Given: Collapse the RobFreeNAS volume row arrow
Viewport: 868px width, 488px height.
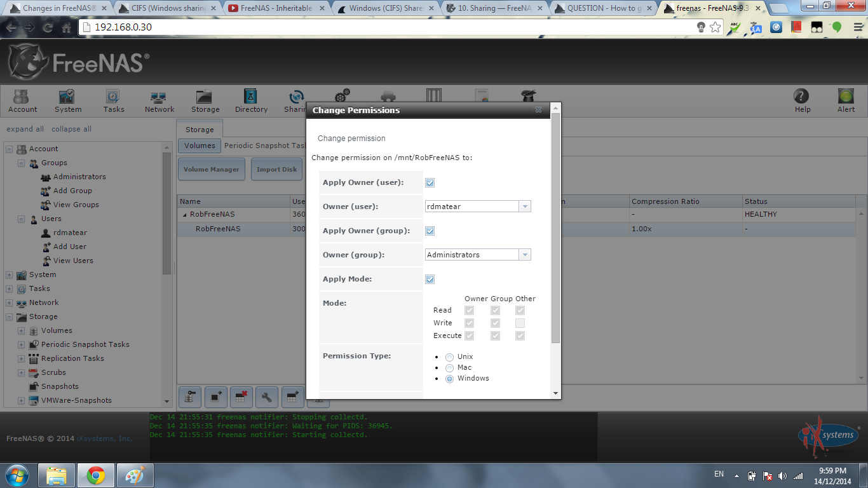Looking at the screenshot, I should point(185,215).
